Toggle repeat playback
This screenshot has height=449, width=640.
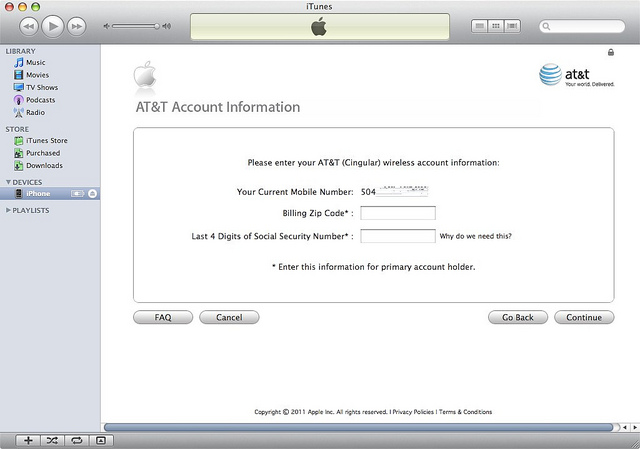(77, 440)
